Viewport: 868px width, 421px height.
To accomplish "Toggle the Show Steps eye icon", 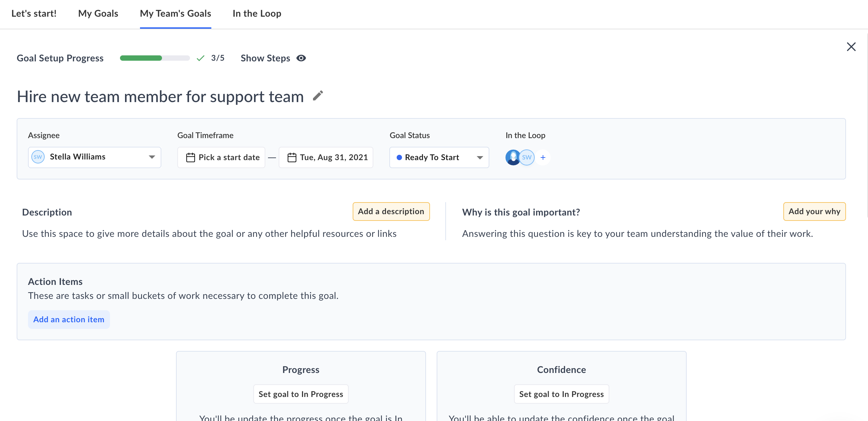I will 301,58.
